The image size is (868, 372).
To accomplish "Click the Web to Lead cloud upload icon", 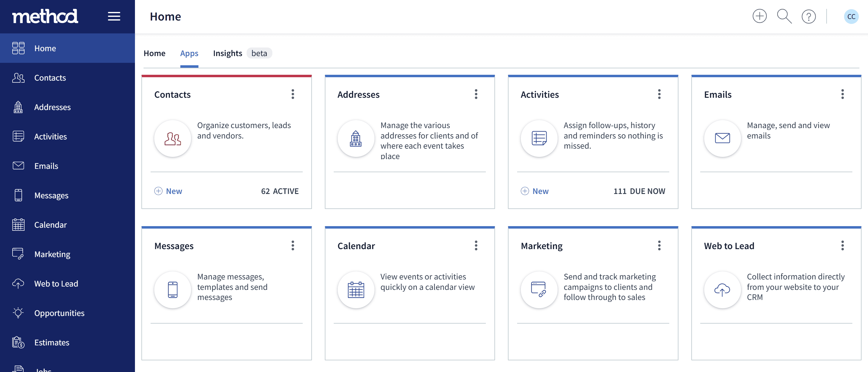I will click(x=722, y=290).
